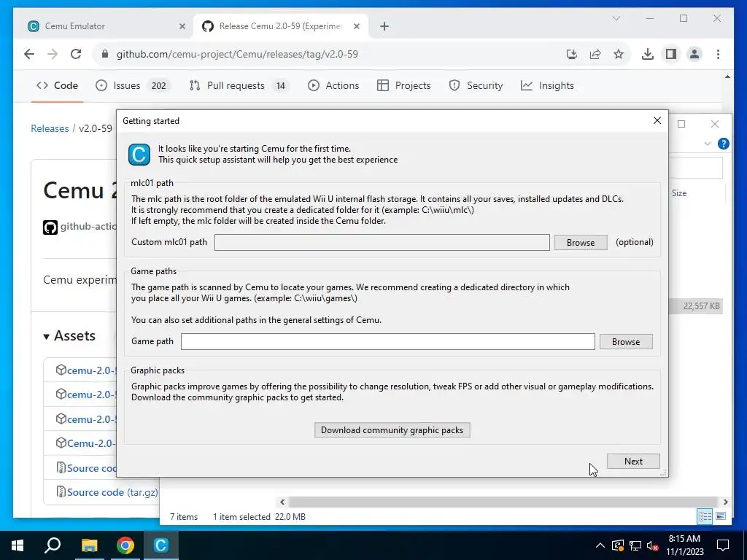This screenshot has height=560, width=747.
Task: Open the Insights tab on GitHub
Action: [547, 86]
